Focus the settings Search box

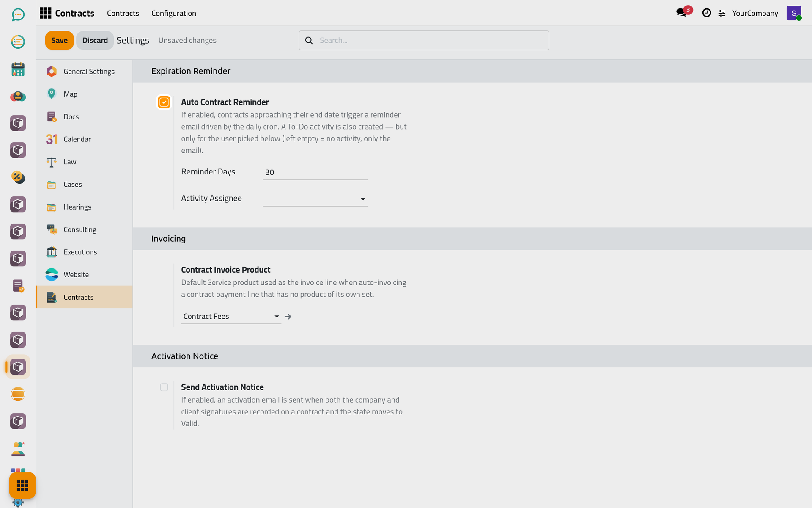coord(424,40)
